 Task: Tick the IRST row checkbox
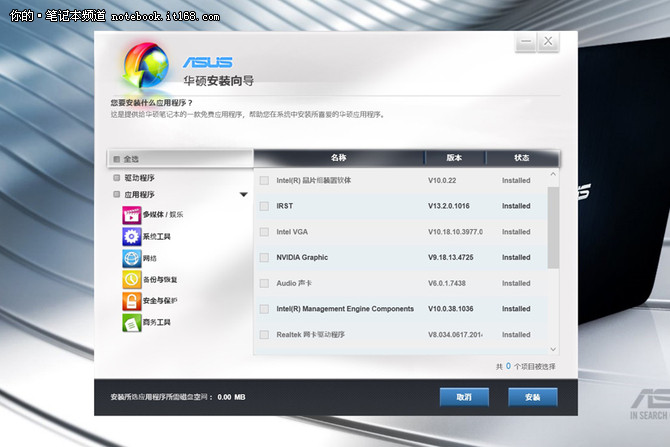click(x=264, y=206)
